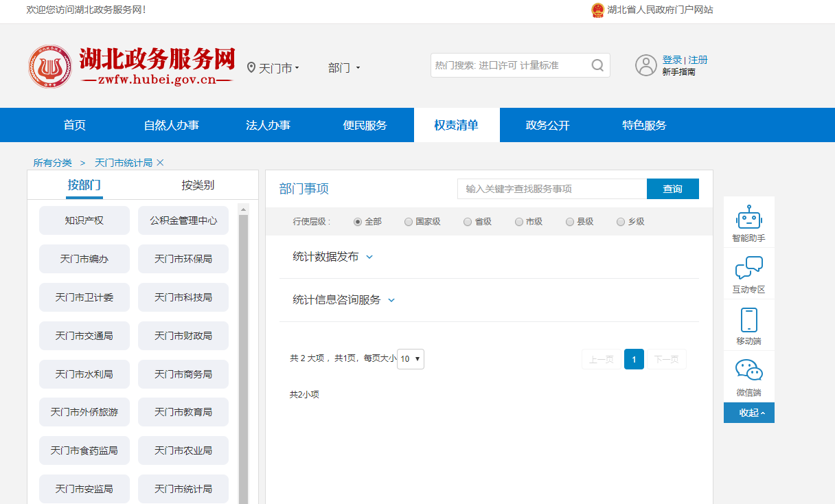Select the 国家级 radio button
Viewport: 835px width, 504px height.
pyautogui.click(x=409, y=222)
